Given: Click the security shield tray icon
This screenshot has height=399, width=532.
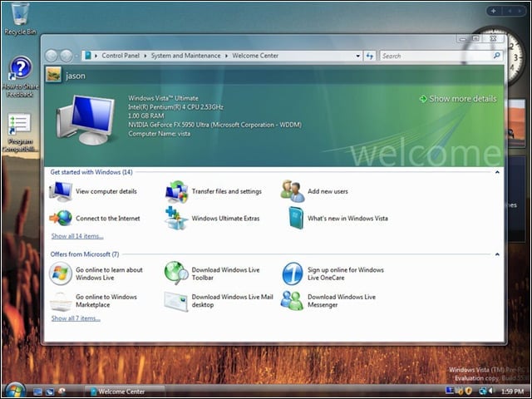Looking at the screenshot, I should [x=470, y=392].
